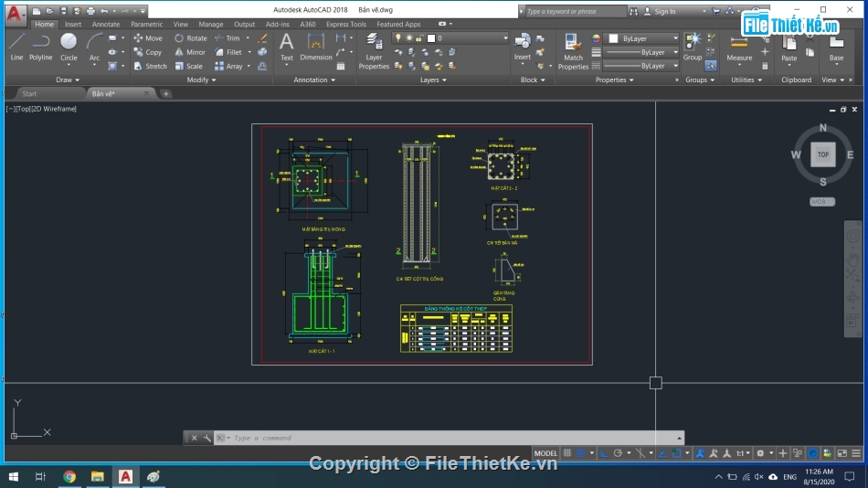Expand the Annotation panel

coord(314,80)
